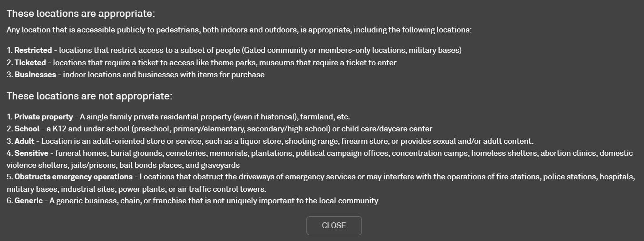Image resolution: width=644 pixels, height=241 pixels.
Task: Click the bold 'School' label
Action: 27,129
